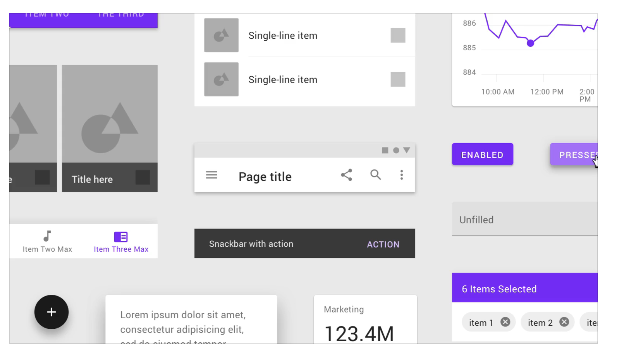Viewport: 636px width, 364px height.
Task: Click the 885 axis value
Action: 469,48
